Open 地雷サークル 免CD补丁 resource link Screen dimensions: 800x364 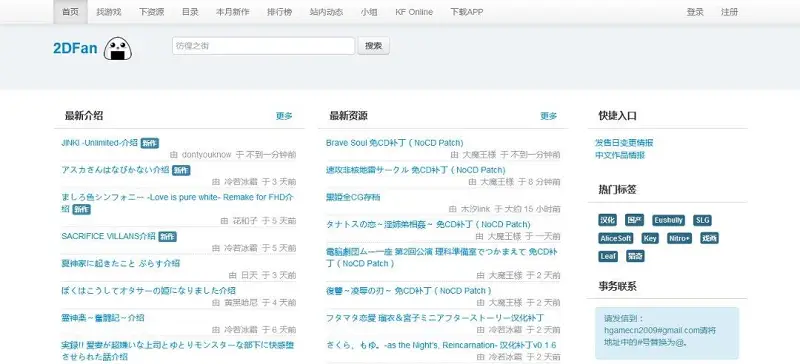(x=416, y=170)
